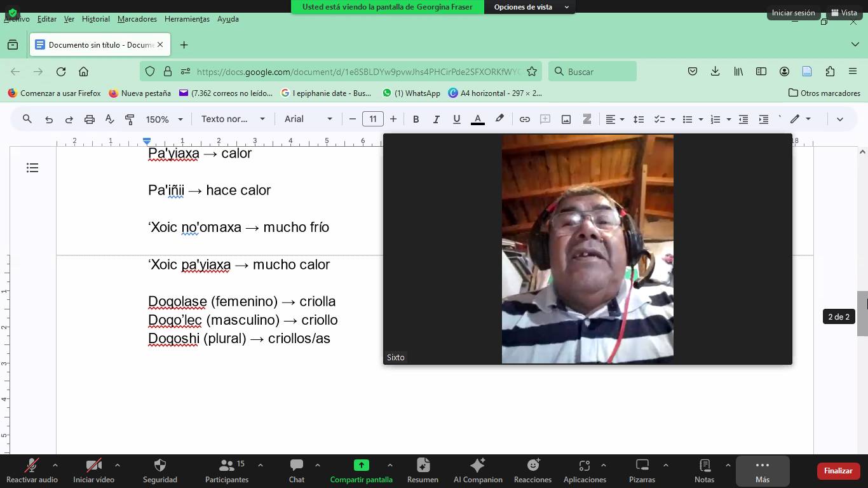
Task: Open the text color picker
Action: (478, 119)
